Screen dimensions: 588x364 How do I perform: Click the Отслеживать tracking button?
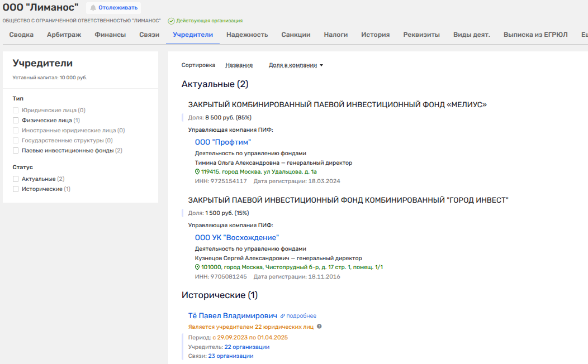pyautogui.click(x=118, y=8)
